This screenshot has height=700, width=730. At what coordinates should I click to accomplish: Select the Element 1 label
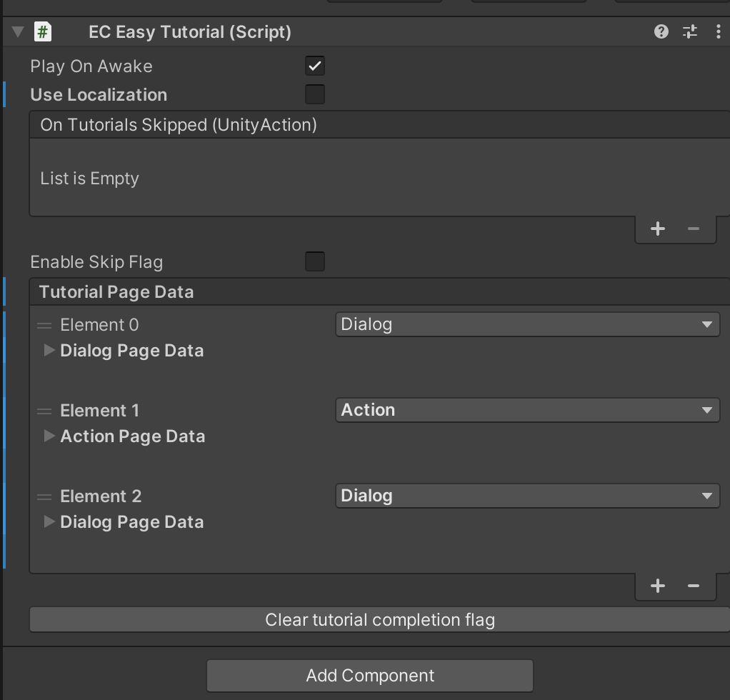pyautogui.click(x=99, y=411)
